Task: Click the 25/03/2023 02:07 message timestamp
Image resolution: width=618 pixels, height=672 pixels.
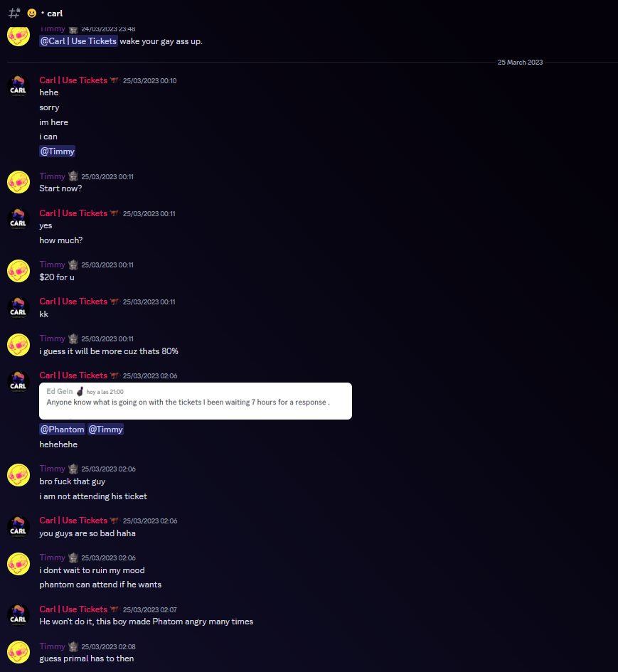Action: 149,610
